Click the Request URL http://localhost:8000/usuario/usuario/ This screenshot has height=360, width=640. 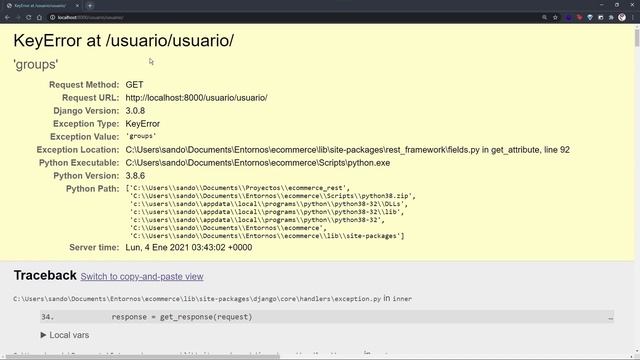(196, 98)
